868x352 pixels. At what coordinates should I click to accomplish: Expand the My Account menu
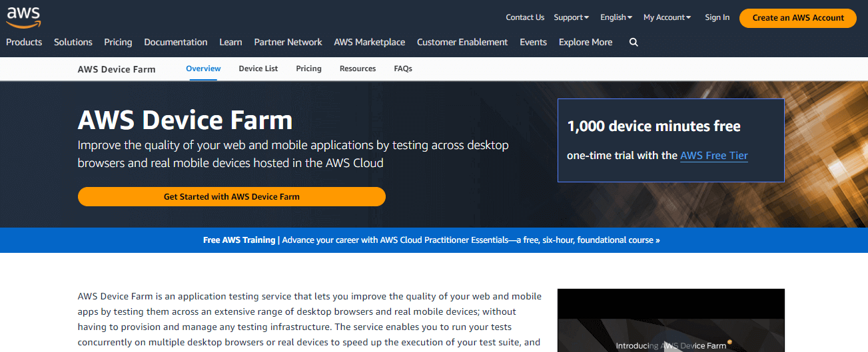click(667, 17)
